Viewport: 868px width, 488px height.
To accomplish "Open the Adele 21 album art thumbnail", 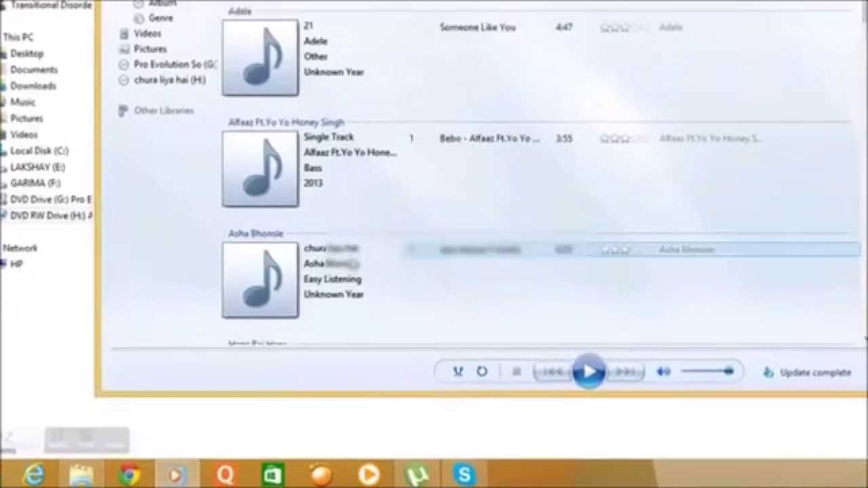I will (x=260, y=58).
